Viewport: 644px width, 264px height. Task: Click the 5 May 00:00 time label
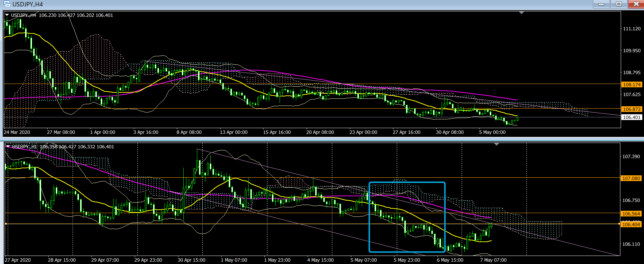[x=492, y=132]
